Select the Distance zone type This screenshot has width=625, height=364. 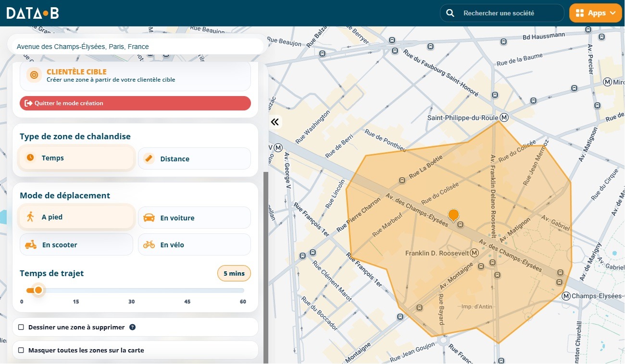[194, 158]
